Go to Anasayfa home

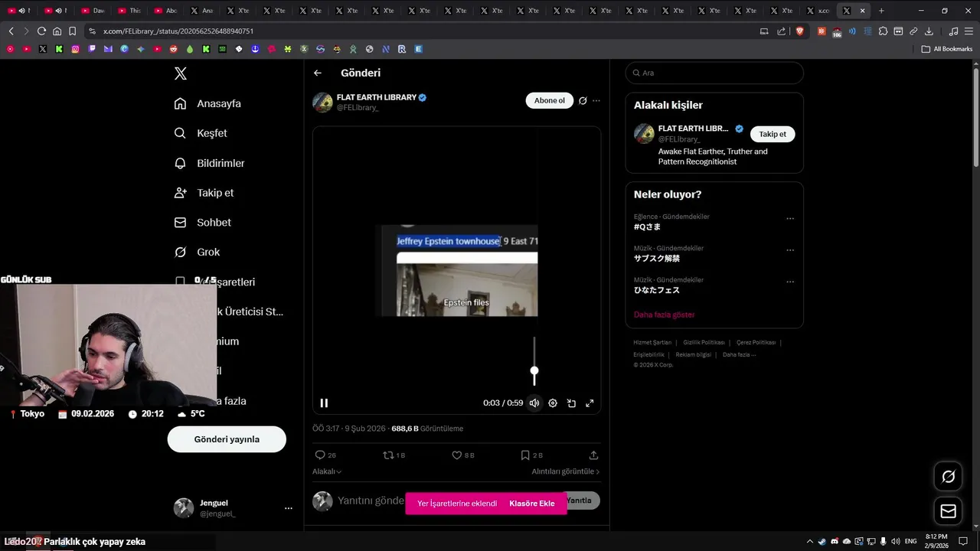[x=207, y=103]
